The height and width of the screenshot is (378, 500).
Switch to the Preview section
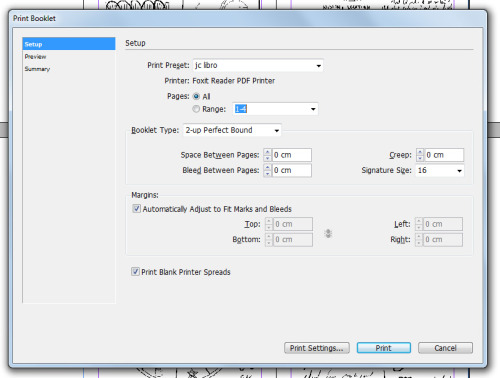click(x=35, y=57)
